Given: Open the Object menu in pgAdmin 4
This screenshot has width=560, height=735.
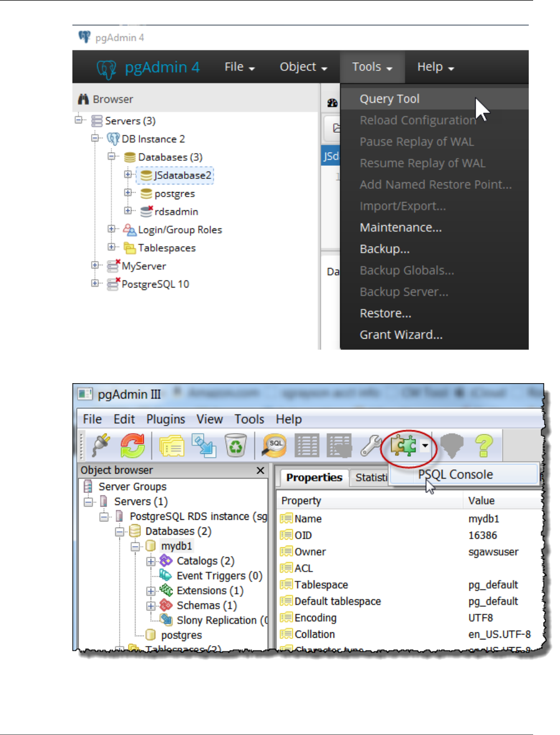Looking at the screenshot, I should click(303, 67).
